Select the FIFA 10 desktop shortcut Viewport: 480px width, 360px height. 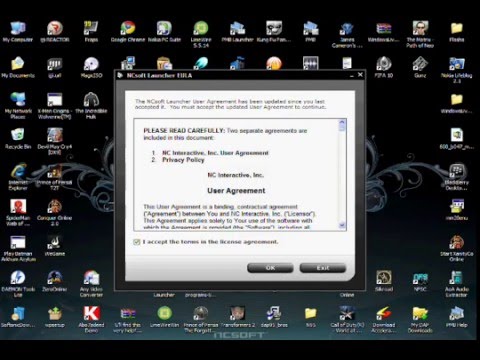tap(384, 67)
